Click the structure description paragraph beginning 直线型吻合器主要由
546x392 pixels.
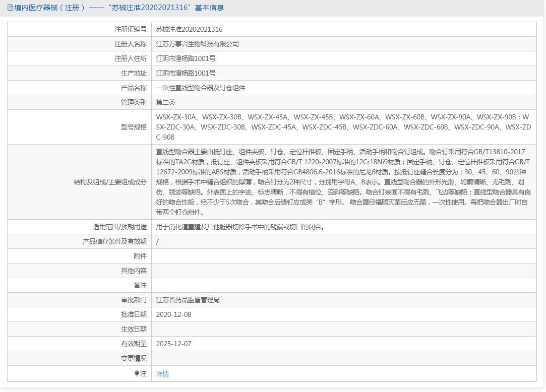pyautogui.click(x=343, y=182)
